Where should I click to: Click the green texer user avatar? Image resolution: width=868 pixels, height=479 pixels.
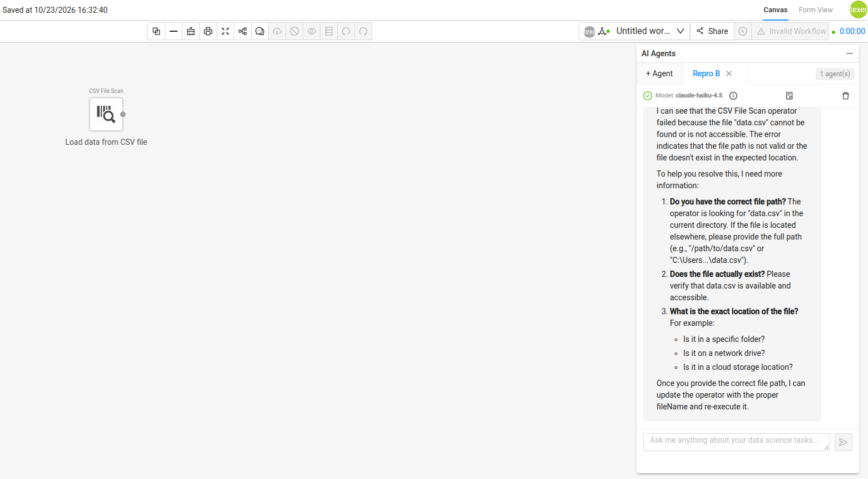click(858, 9)
